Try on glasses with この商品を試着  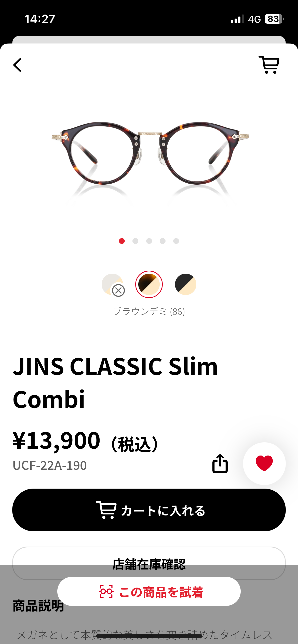[149, 591]
